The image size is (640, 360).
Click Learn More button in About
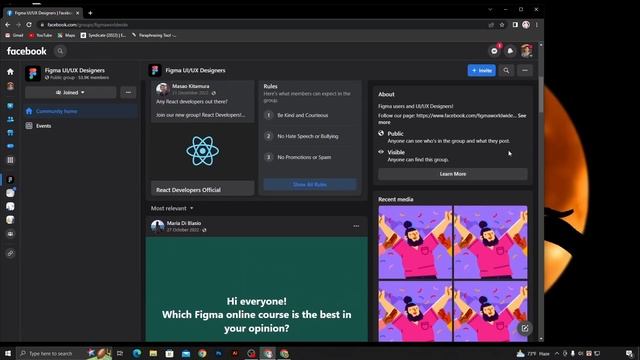[x=453, y=174]
